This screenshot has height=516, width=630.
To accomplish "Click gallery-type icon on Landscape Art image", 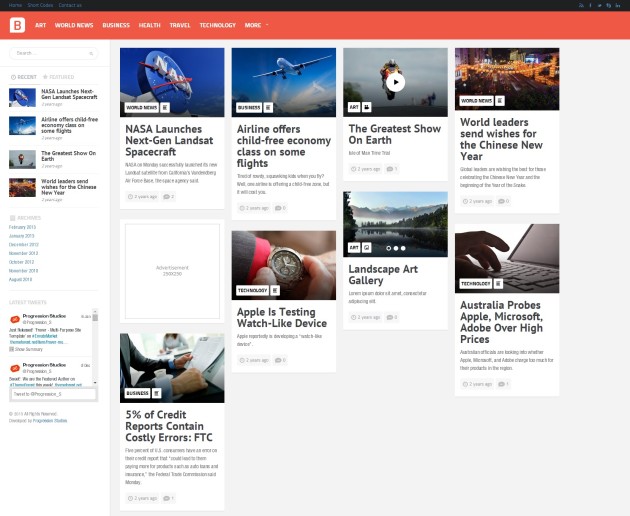I will click(366, 247).
